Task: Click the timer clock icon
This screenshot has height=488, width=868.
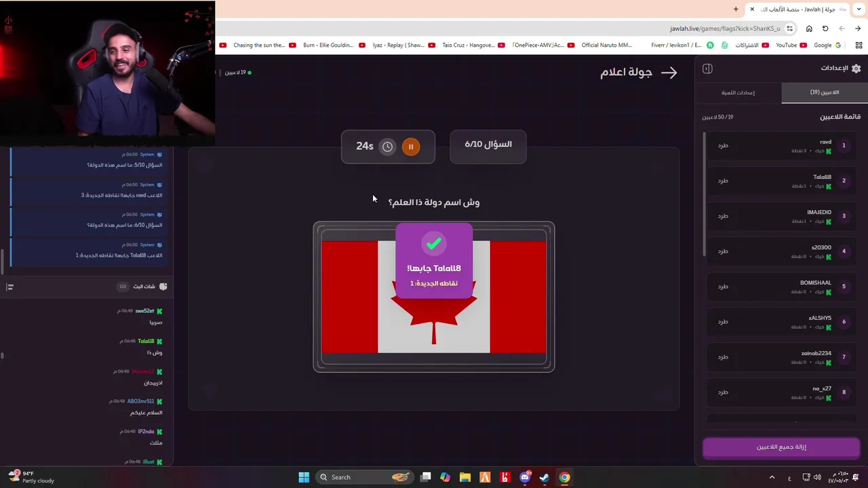Action: coord(387,146)
